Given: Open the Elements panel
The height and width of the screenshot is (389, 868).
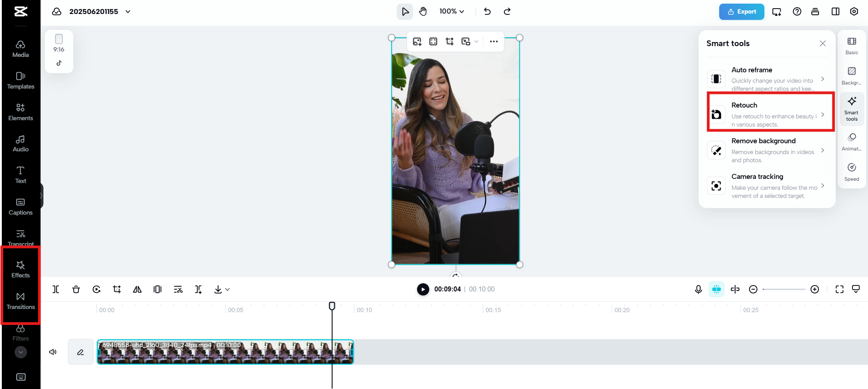Looking at the screenshot, I should [x=20, y=112].
